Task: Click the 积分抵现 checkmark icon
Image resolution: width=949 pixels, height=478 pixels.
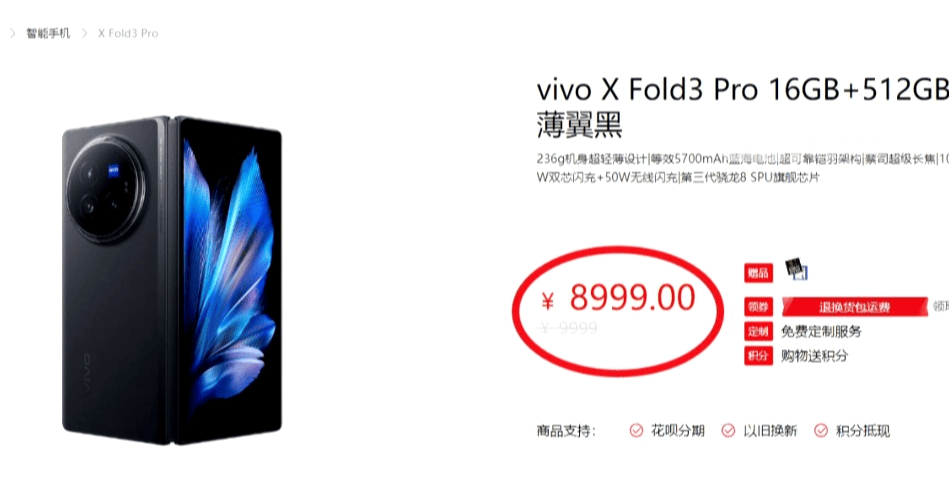Action: (821, 430)
